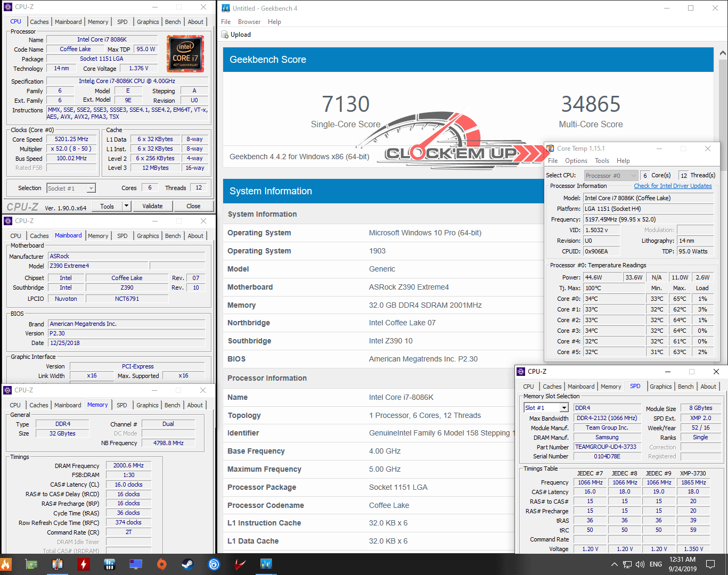Expand the hidden system tray icons chevron
The width and height of the screenshot is (728, 575).
(614, 564)
